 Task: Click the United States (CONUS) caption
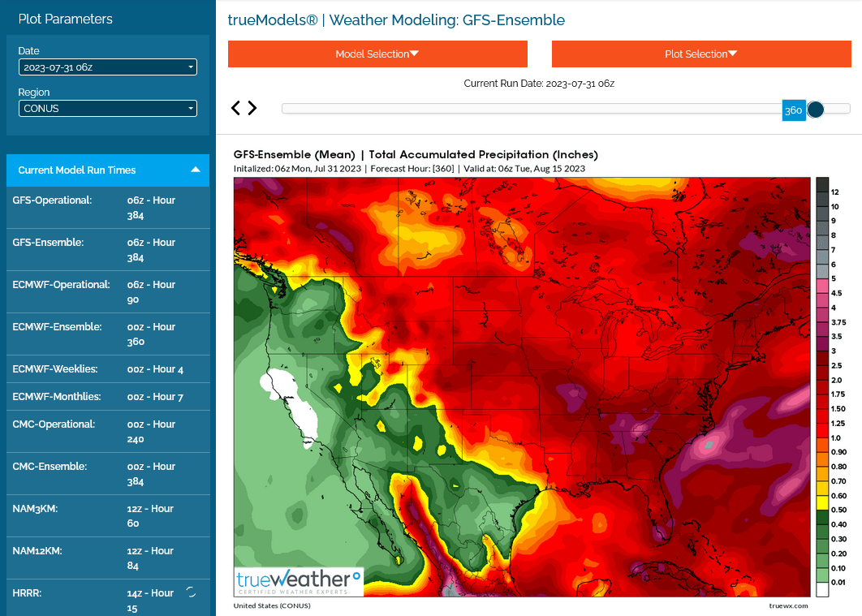click(272, 605)
